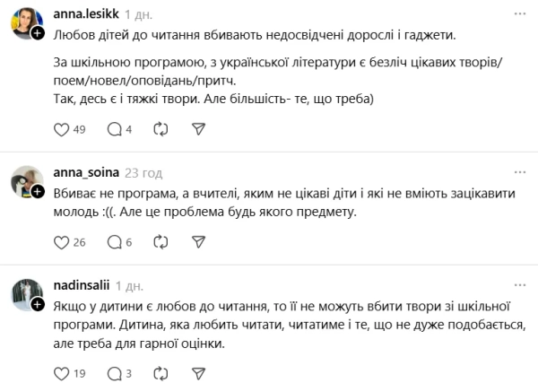Open more options for anna.lesikk's post
The width and height of the screenshot is (538, 392).
point(518,15)
